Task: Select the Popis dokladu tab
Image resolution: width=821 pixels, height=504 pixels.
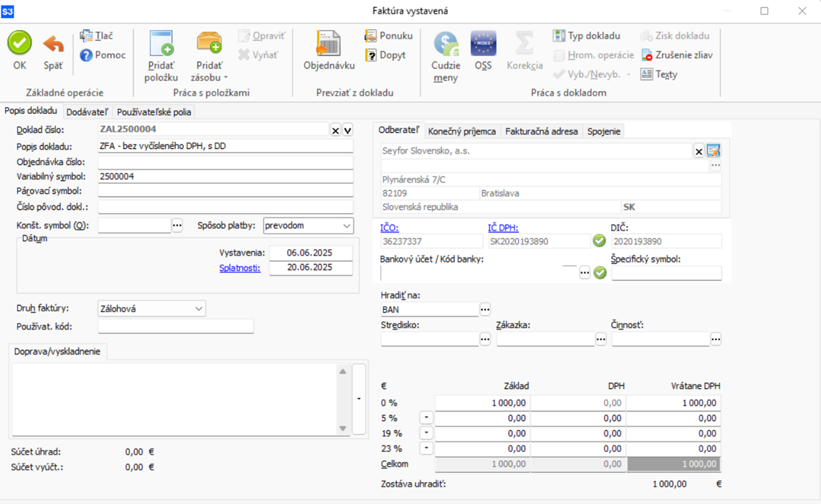Action: coord(31,111)
